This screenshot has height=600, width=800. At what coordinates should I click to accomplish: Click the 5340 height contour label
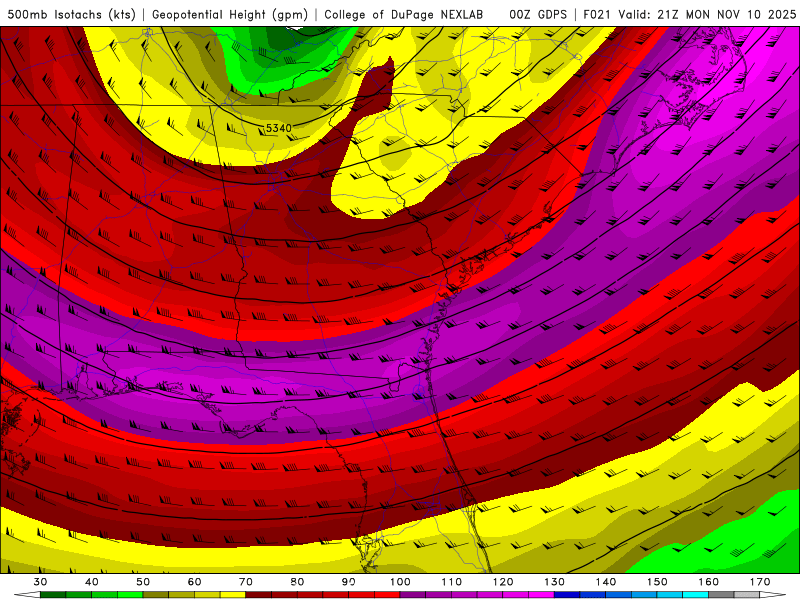tap(279, 128)
